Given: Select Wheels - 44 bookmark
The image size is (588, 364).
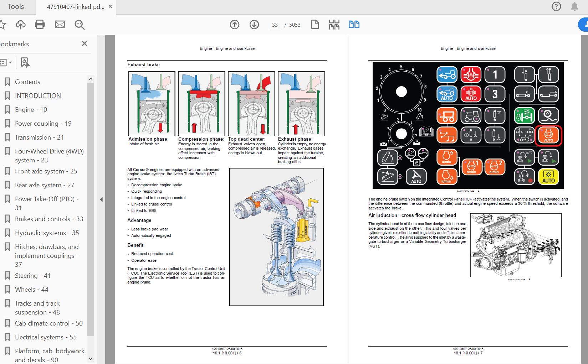Looking at the screenshot, I should pyautogui.click(x=31, y=290).
